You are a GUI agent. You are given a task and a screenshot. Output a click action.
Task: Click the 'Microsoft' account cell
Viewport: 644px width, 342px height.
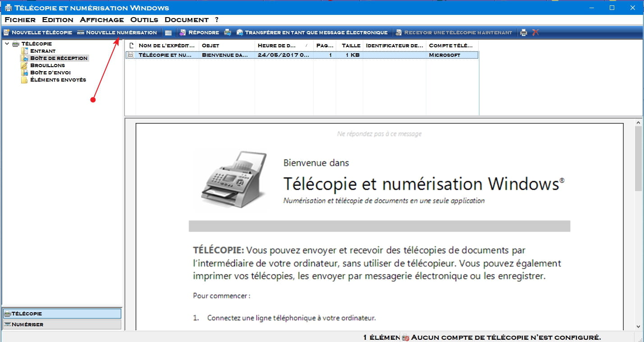(445, 55)
